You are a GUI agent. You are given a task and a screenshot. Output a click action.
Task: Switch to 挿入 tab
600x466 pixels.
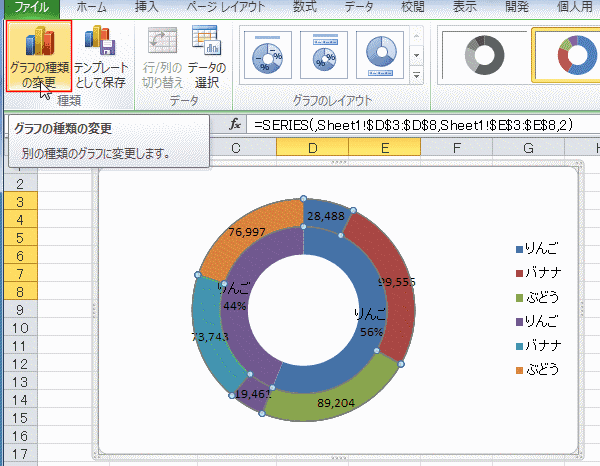click(x=147, y=7)
